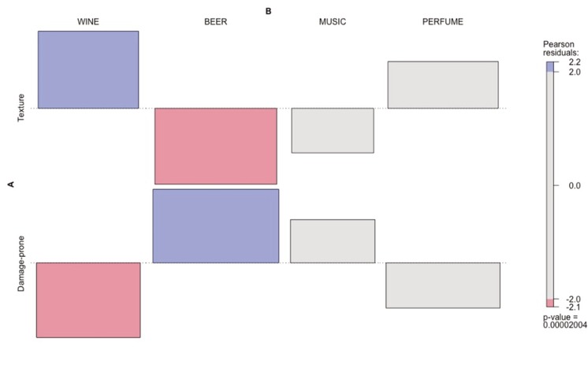The image size is (588, 368).
Task: Select the gray PERFUME Texture rectangle
Action: 443,84
